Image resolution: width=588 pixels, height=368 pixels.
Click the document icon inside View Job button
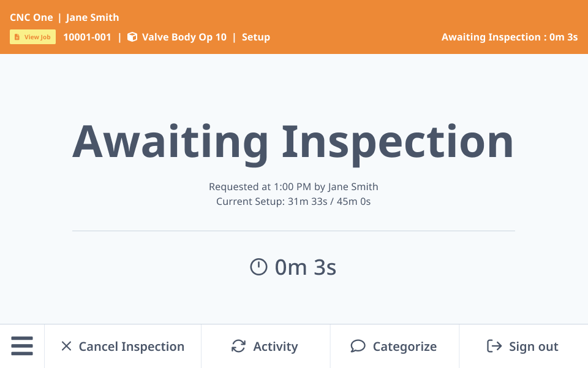click(17, 37)
